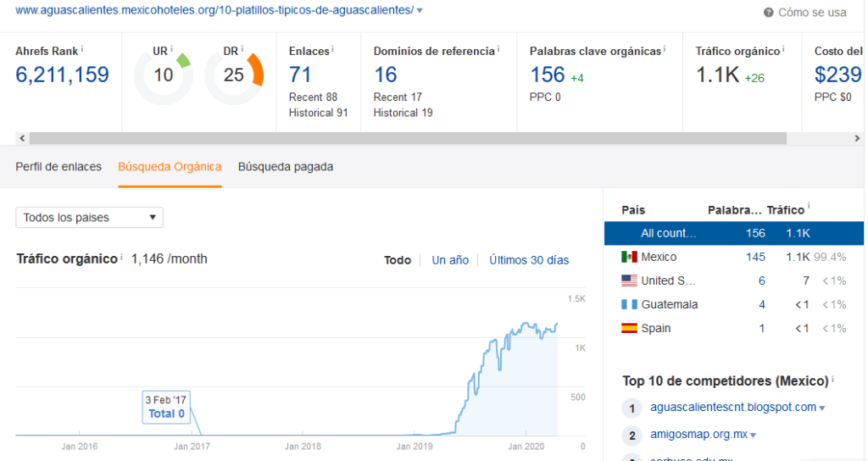This screenshot has width=868, height=461.
Task: Click the Costo value $239
Action: click(838, 75)
